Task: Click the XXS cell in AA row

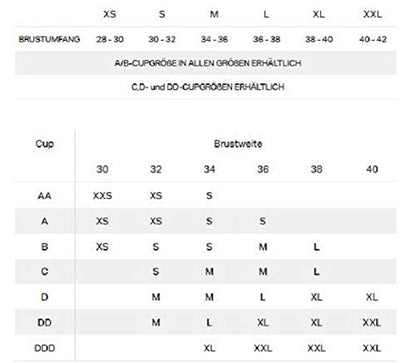Action: (102, 195)
